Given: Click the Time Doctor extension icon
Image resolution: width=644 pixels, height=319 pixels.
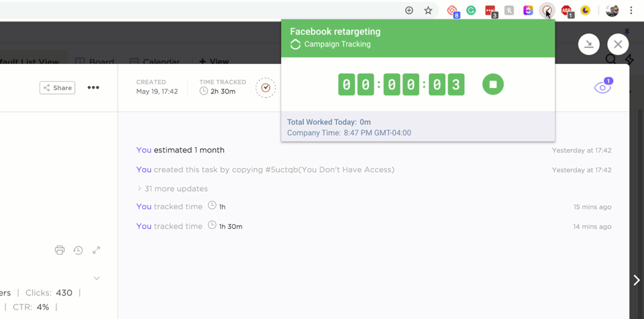Looking at the screenshot, I should (547, 11).
